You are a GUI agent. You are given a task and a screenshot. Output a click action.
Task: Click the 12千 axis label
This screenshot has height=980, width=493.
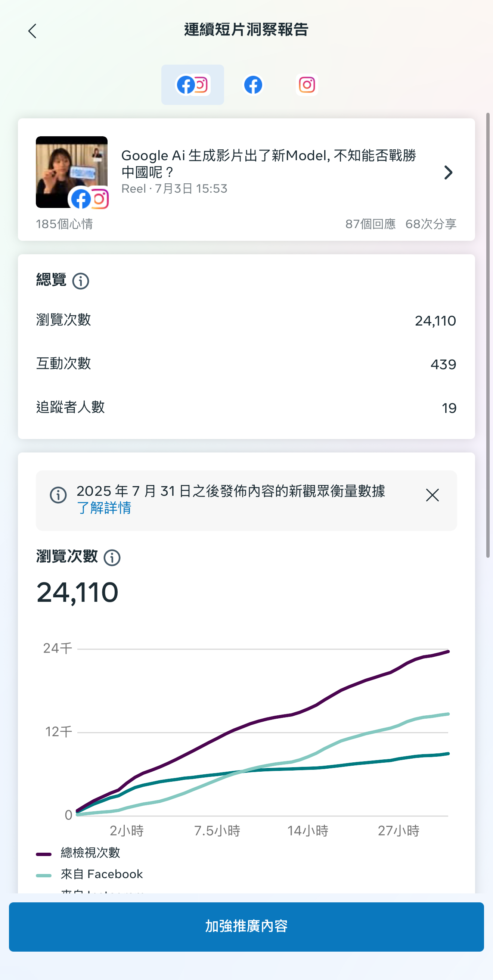(58, 732)
